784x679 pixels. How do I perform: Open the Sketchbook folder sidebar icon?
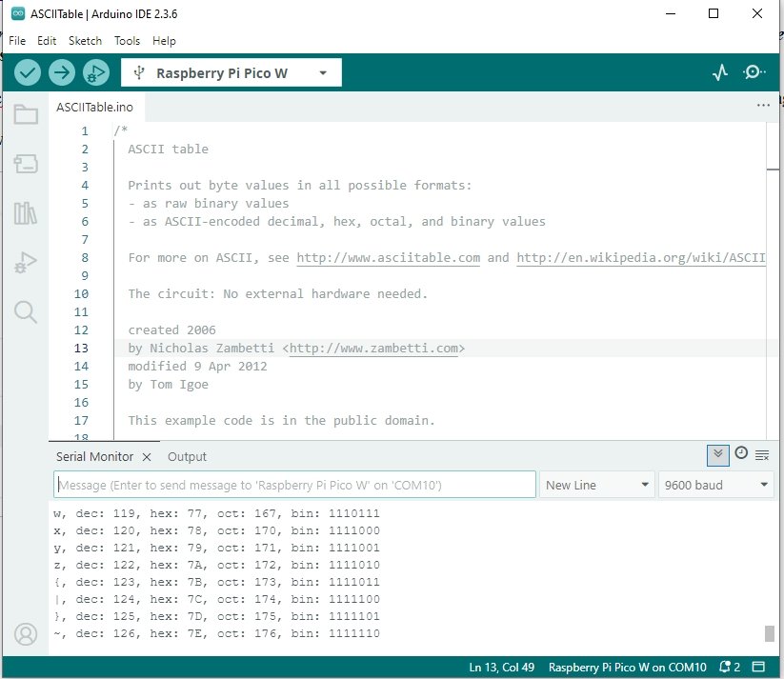click(x=26, y=115)
